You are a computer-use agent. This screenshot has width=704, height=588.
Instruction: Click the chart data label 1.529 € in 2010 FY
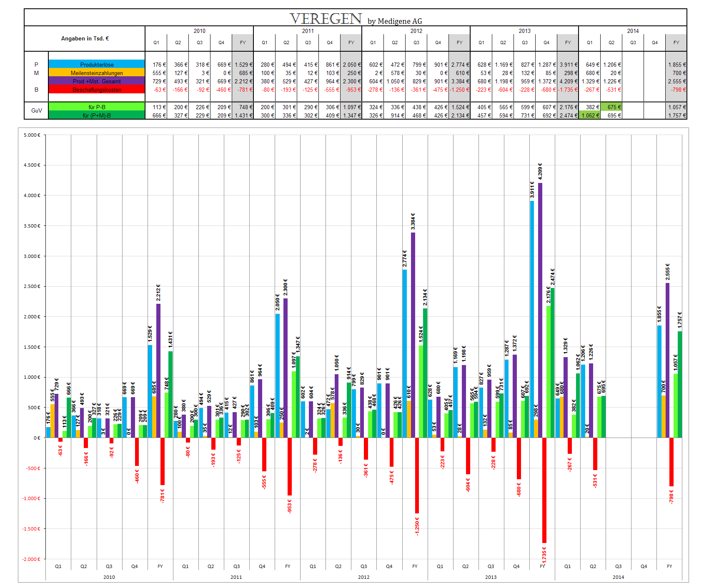point(150,334)
